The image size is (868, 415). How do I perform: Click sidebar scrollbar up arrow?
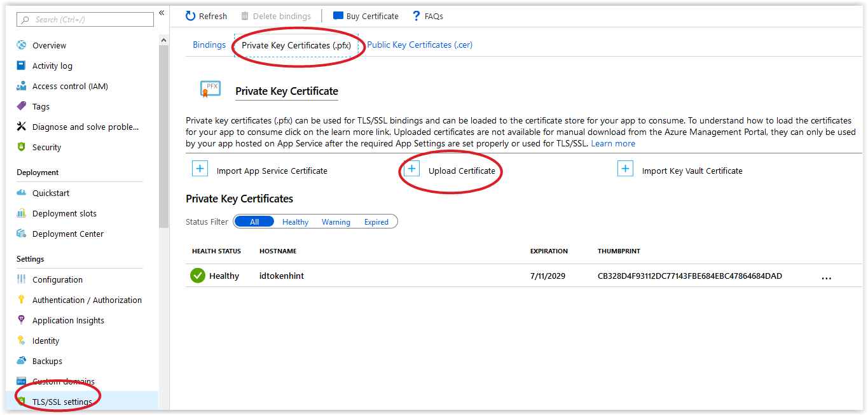click(x=164, y=41)
